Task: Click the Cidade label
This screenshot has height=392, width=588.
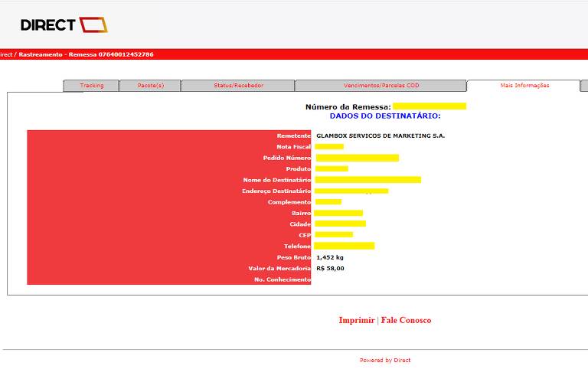Action: (x=300, y=224)
